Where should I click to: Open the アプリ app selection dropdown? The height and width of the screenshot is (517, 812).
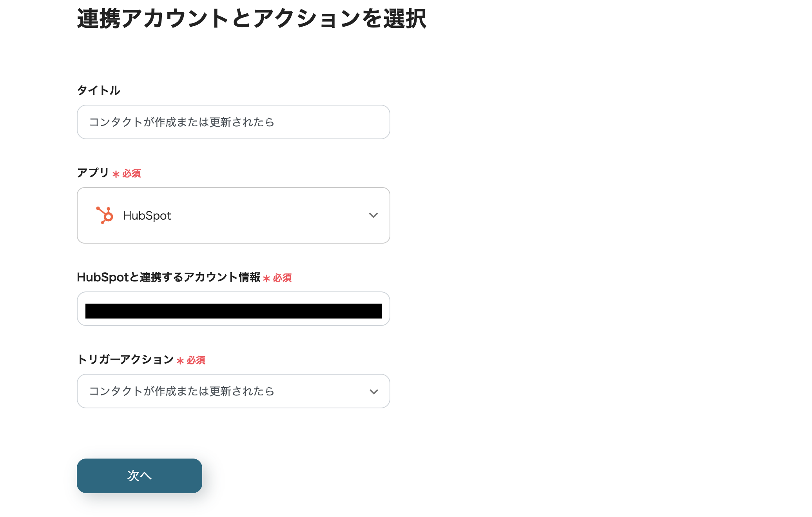tap(233, 215)
